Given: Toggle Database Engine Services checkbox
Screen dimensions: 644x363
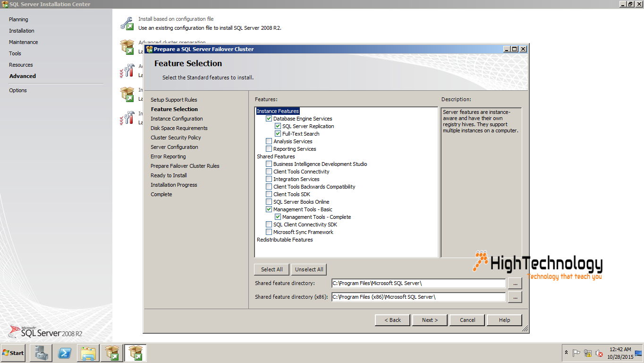Looking at the screenshot, I should point(269,119).
